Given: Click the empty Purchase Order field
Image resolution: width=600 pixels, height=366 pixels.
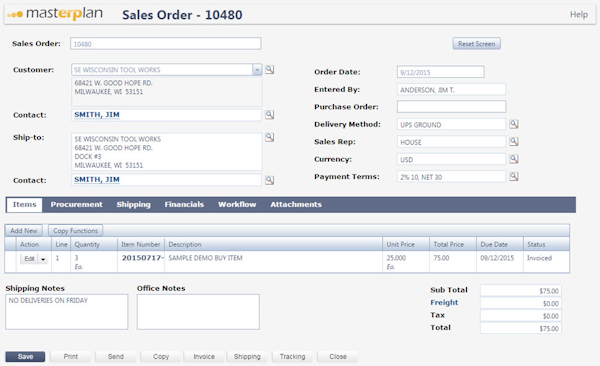Looking at the screenshot, I should (x=452, y=107).
